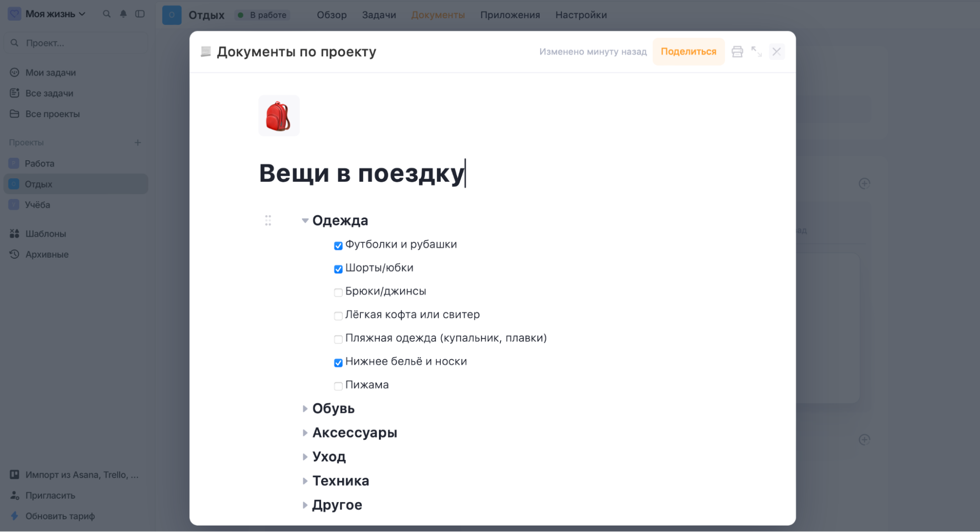
Task: Click the block drag handle beside Одежда
Action: (x=268, y=220)
